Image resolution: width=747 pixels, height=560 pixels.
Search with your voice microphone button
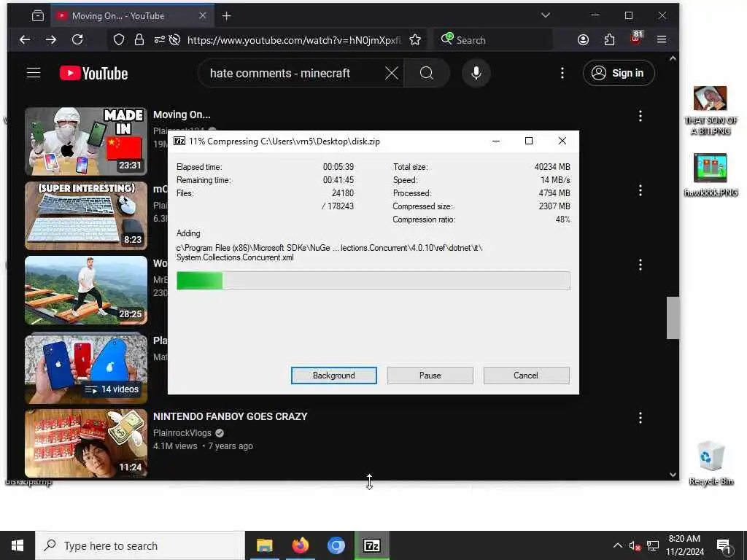(x=476, y=74)
